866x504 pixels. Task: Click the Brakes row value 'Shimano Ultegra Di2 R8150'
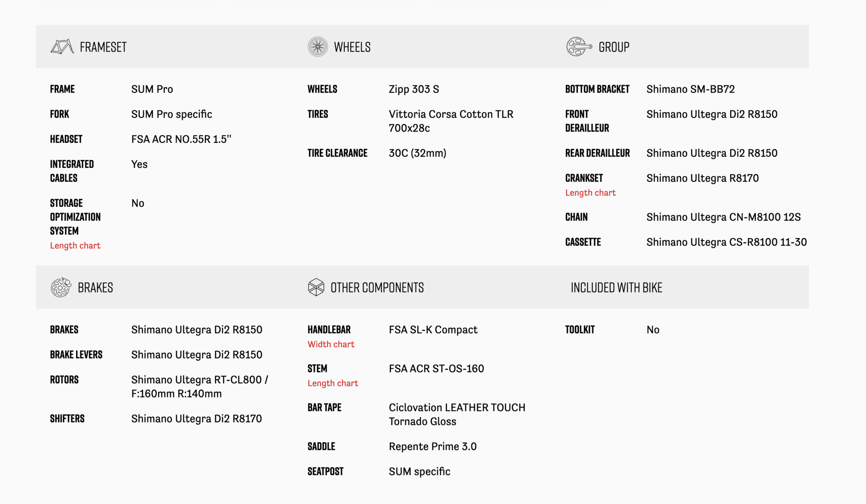pyautogui.click(x=197, y=330)
